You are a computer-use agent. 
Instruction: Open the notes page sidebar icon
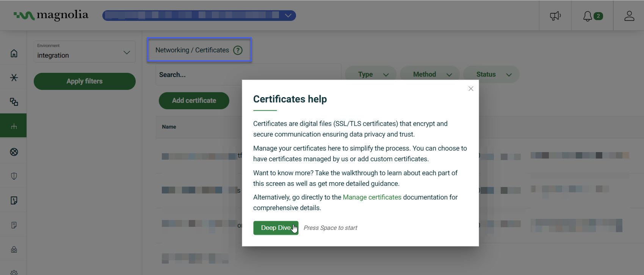14,225
